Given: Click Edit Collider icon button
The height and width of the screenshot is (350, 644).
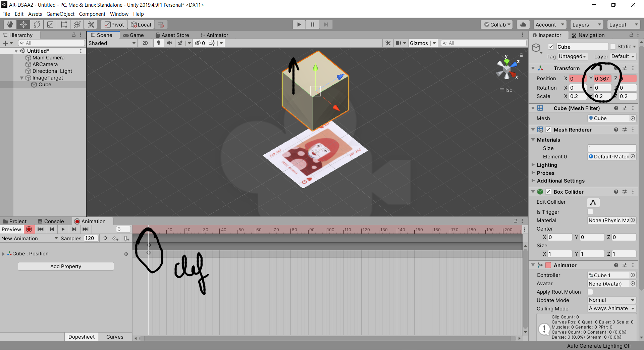Looking at the screenshot, I should (x=593, y=202).
